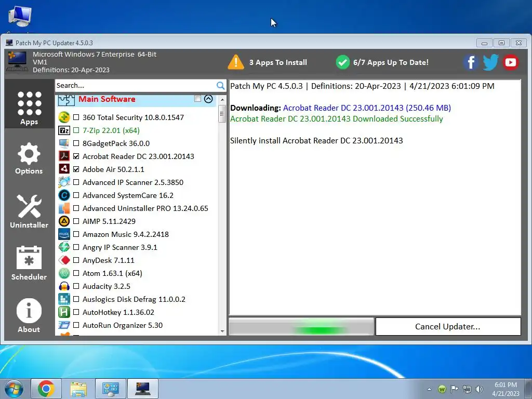Open Windows Explorer from the taskbar
The width and height of the screenshot is (532, 399).
tap(78, 389)
